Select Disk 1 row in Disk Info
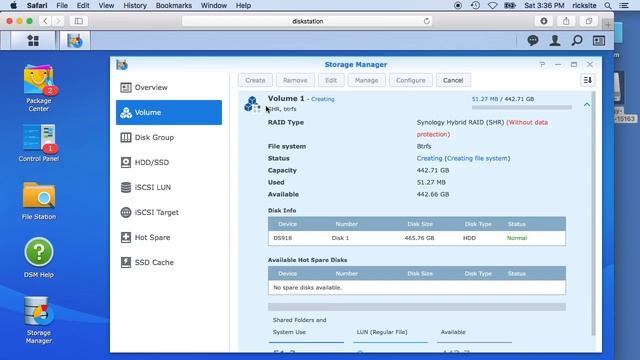The image size is (640, 360). [417, 238]
